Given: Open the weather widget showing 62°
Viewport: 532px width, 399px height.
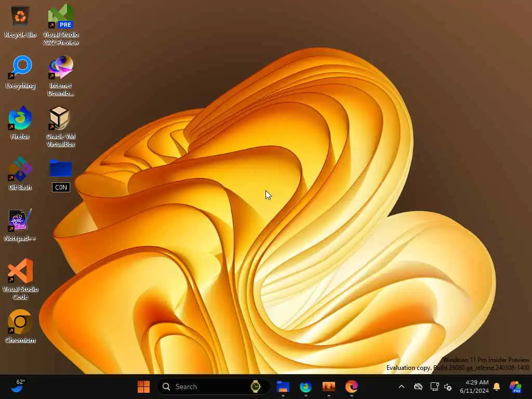Looking at the screenshot, I should coord(17,386).
